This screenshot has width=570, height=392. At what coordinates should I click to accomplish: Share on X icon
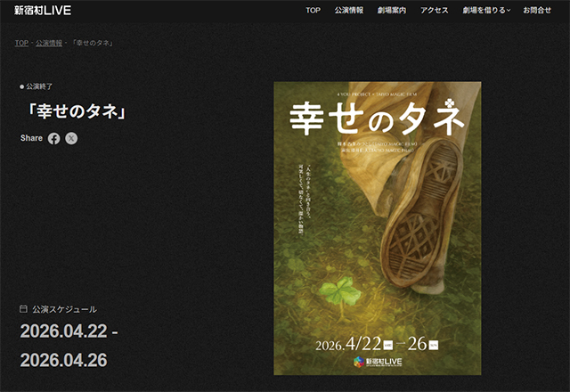coord(71,139)
